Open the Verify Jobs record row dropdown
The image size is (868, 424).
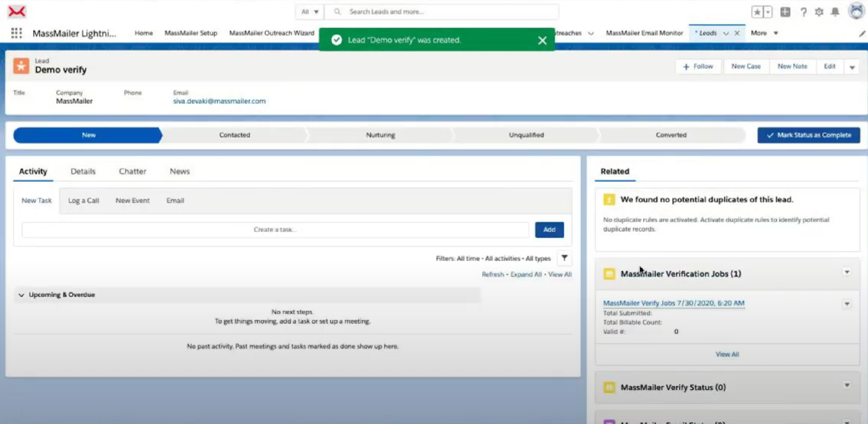847,304
